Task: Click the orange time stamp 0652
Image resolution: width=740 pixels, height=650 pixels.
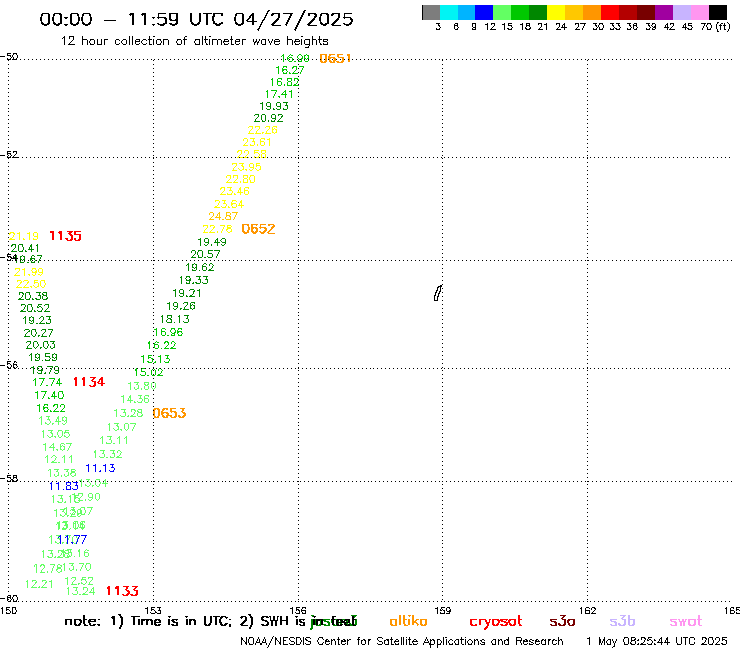Action: (x=258, y=229)
